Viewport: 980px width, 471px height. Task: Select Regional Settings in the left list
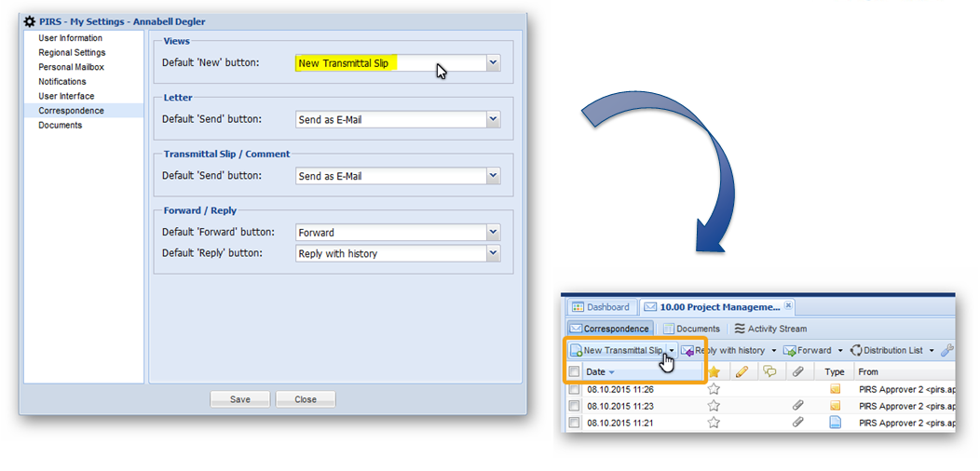coord(72,53)
